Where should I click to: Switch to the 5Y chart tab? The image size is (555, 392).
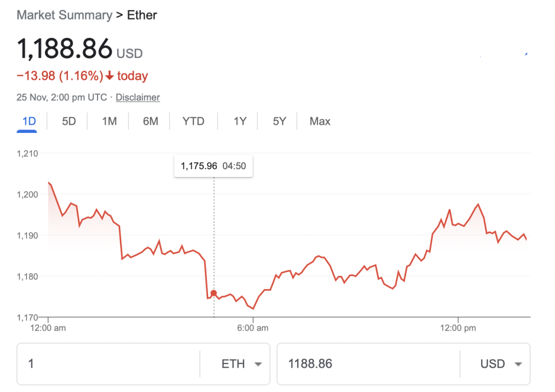(279, 121)
